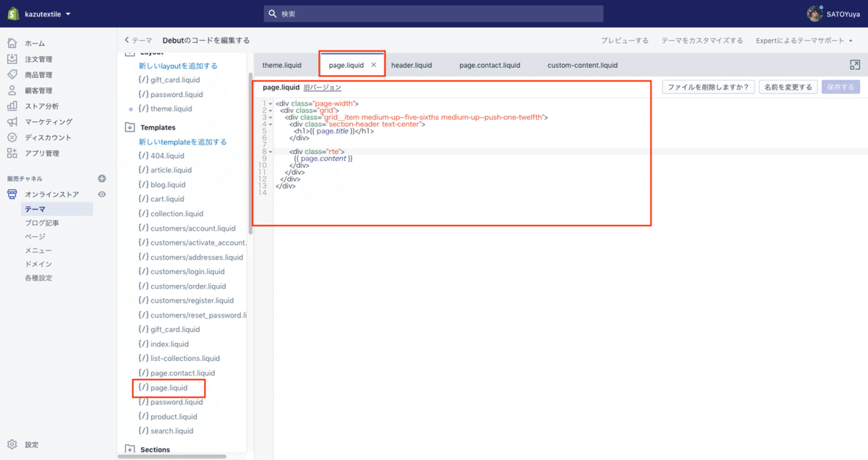
Task: Open ブログ記事 in the sidebar
Action: click(42, 223)
